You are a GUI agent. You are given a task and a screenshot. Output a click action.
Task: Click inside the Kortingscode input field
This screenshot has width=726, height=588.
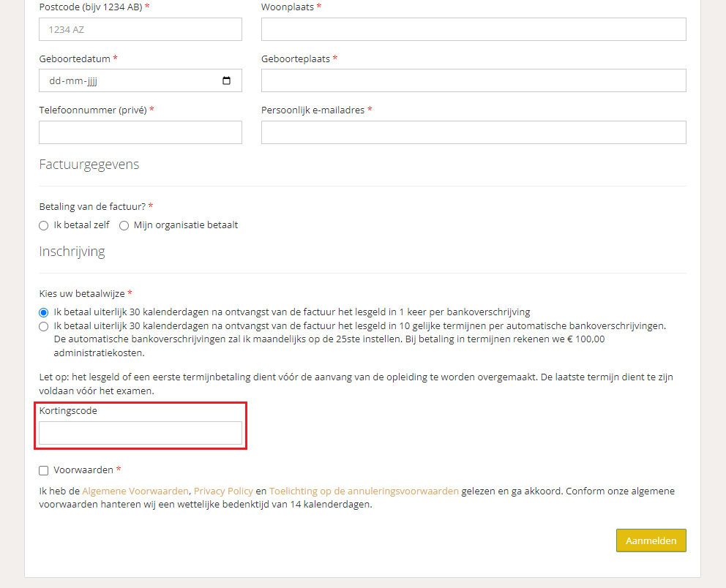pyautogui.click(x=140, y=433)
